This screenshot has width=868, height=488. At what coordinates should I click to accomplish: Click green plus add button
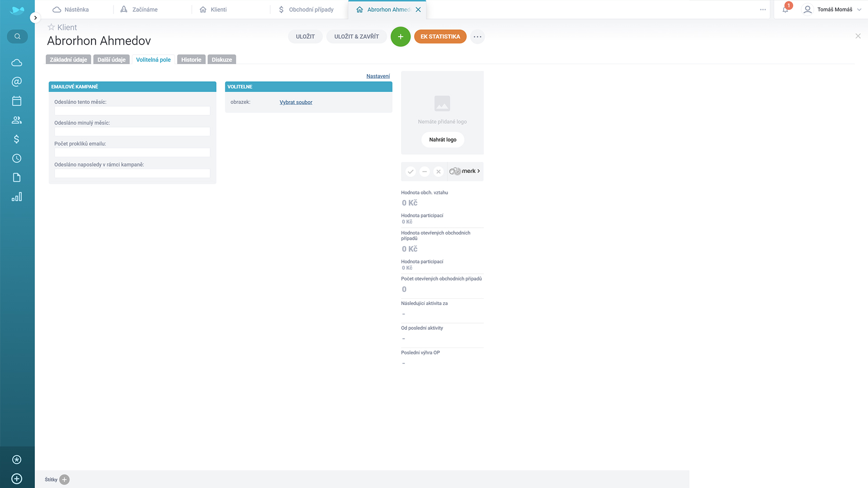click(400, 37)
